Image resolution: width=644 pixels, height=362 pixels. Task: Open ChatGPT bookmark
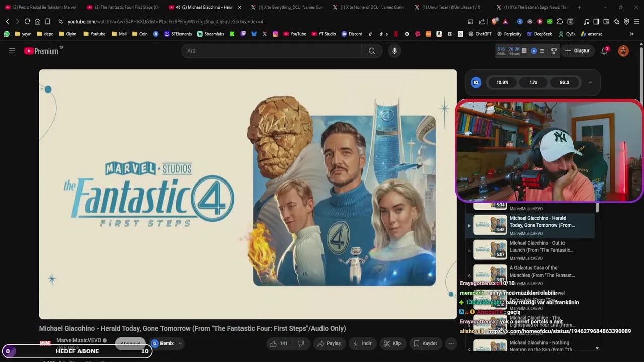[480, 34]
